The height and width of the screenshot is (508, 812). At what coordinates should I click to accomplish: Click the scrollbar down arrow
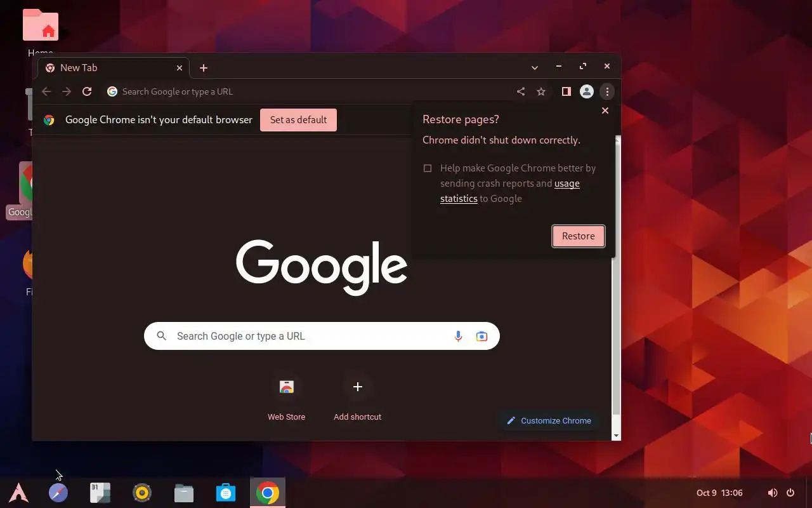[616, 436]
